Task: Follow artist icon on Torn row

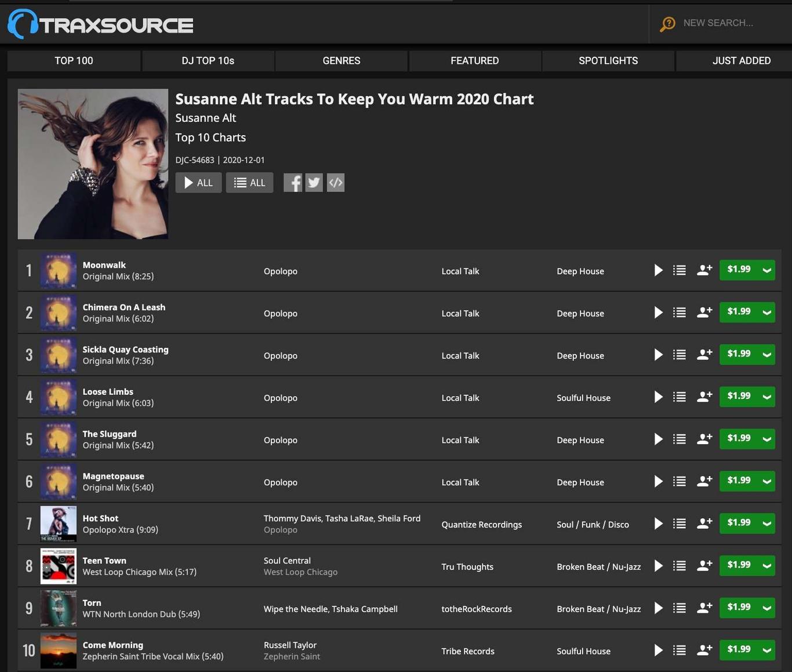Action: [704, 608]
